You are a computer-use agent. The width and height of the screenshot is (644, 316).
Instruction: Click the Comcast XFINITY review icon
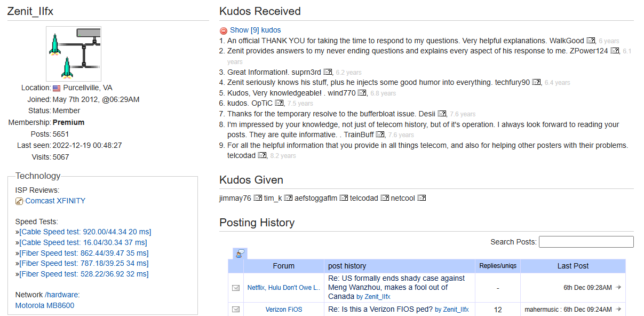pos(20,201)
